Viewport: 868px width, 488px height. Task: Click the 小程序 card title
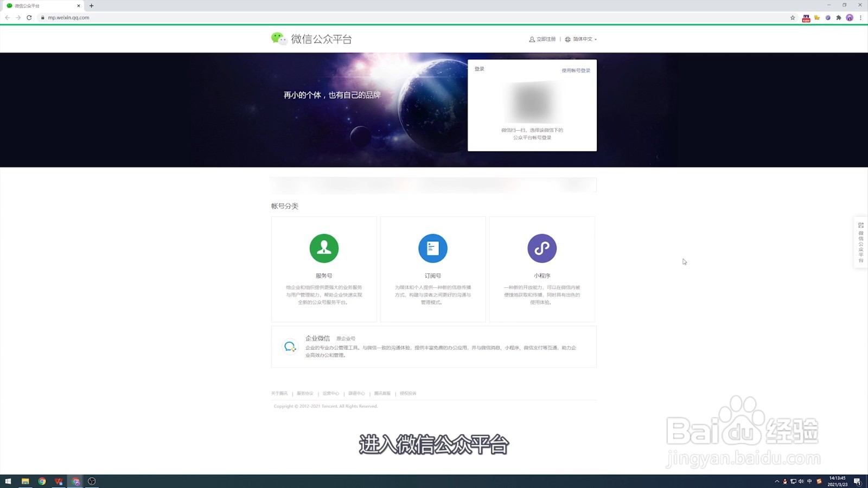coord(542,275)
